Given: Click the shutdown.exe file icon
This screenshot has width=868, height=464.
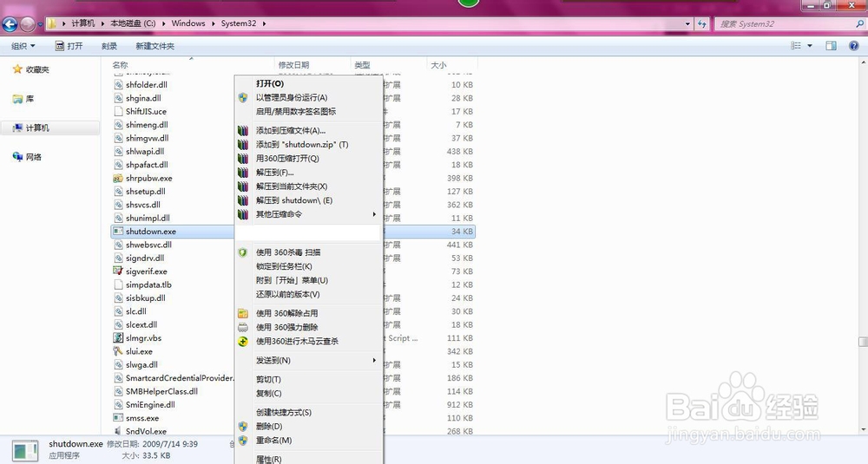Looking at the screenshot, I should click(118, 232).
